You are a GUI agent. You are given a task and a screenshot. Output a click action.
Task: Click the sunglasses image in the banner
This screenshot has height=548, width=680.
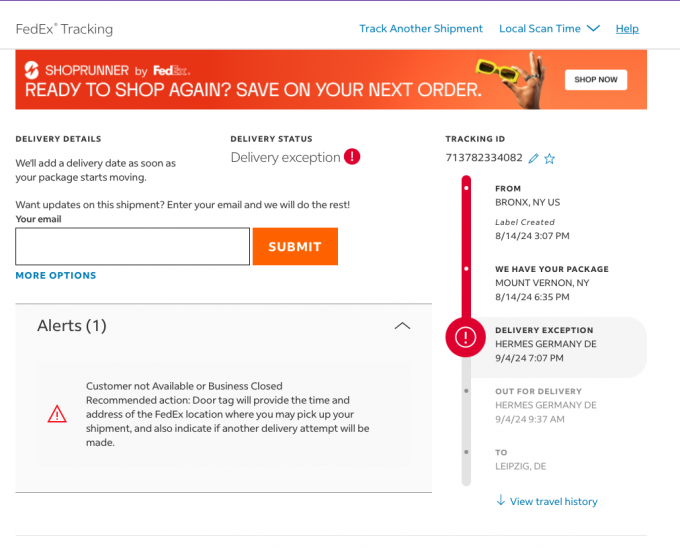tap(497, 70)
